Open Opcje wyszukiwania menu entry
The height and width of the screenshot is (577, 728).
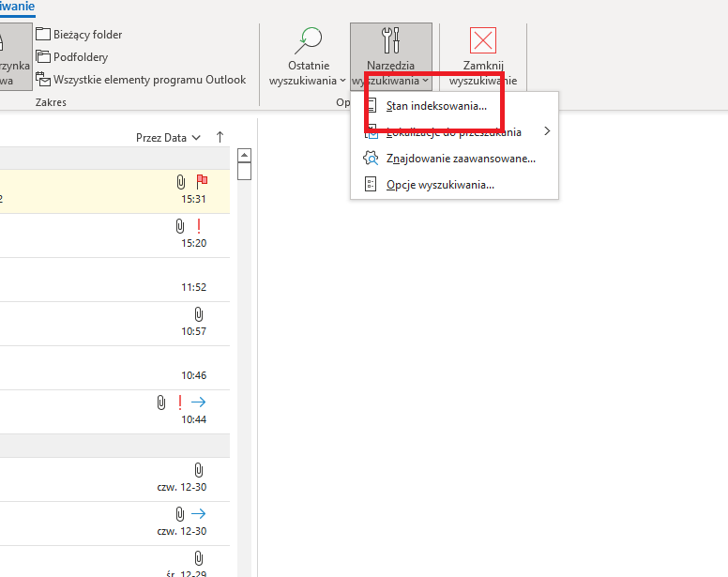pos(454,185)
